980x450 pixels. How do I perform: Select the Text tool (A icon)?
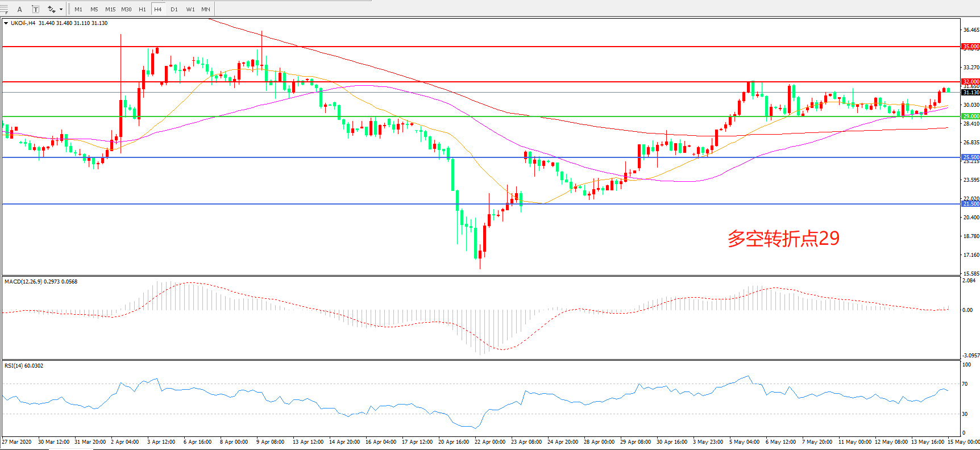coord(19,9)
